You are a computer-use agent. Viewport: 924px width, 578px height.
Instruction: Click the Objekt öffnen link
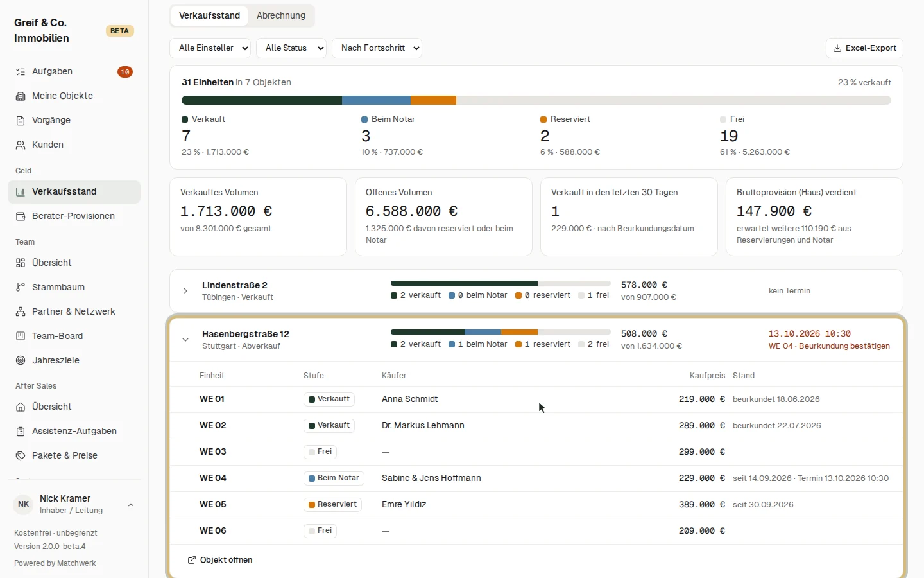[220, 560]
